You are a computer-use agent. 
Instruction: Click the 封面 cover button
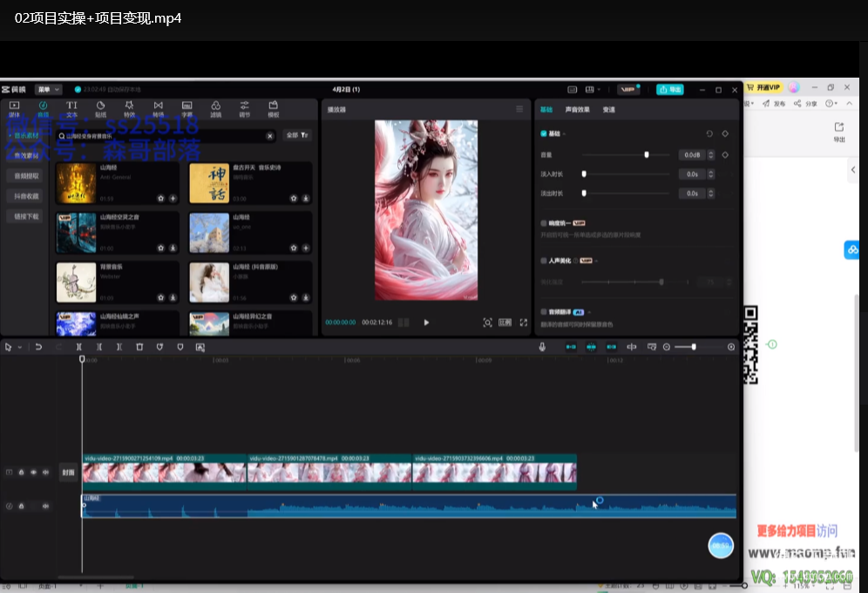tap(68, 473)
